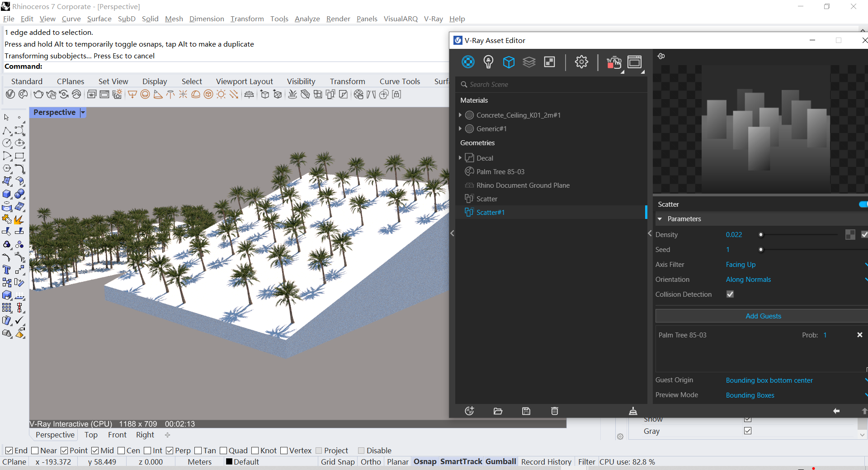Switch to the Top viewport tab
The height and width of the screenshot is (470, 868).
point(91,435)
